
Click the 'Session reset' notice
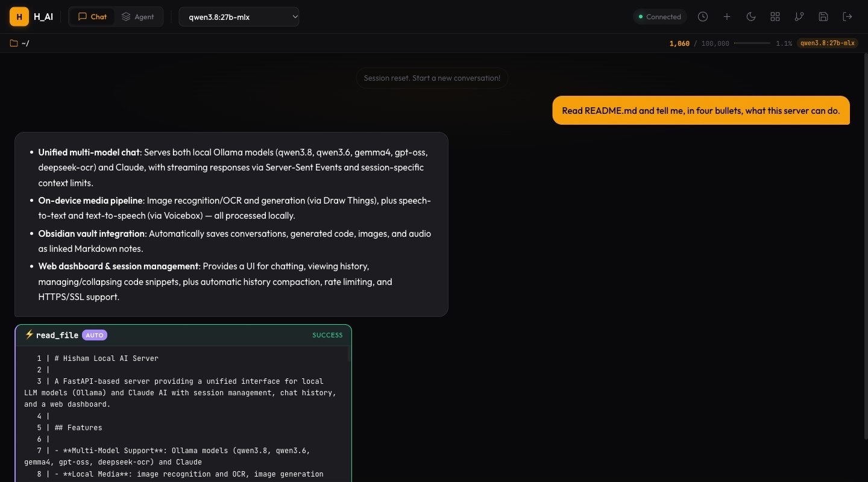tap(432, 78)
